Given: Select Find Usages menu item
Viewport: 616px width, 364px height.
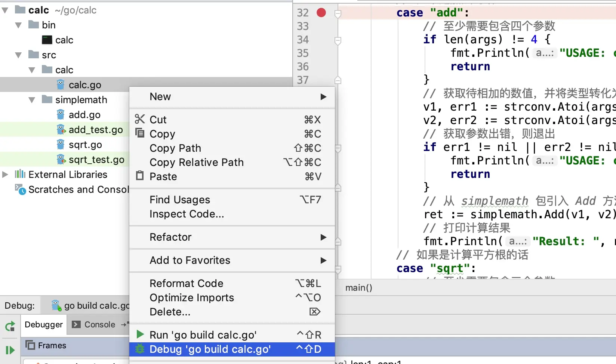Looking at the screenshot, I should [x=232, y=200].
